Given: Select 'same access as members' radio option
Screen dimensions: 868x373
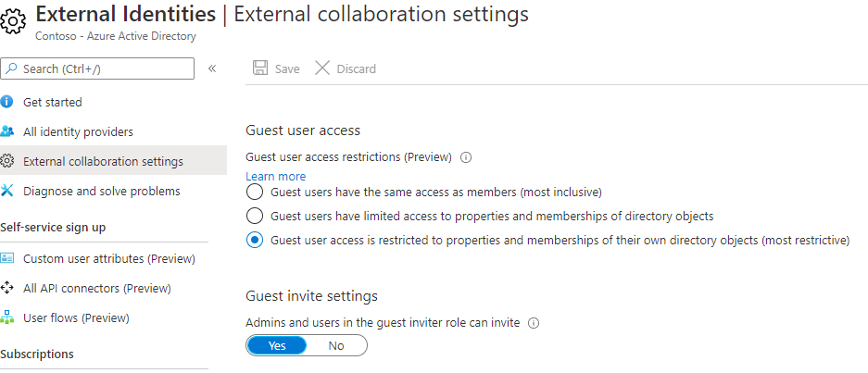Looking at the screenshot, I should [255, 193].
